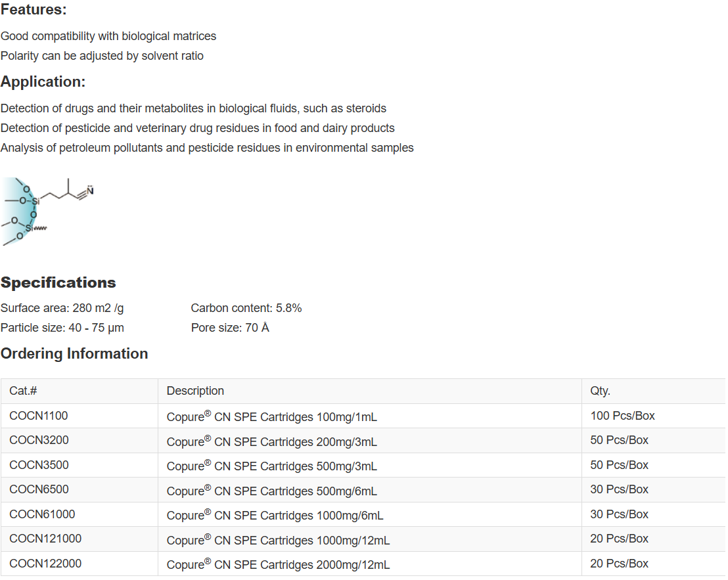Click the 2000mg/12mL cartridge description
728x580 pixels.
tap(278, 564)
